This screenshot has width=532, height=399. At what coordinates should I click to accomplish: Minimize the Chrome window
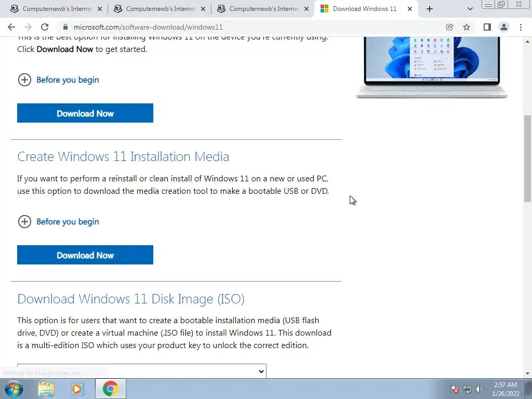[x=488, y=4]
